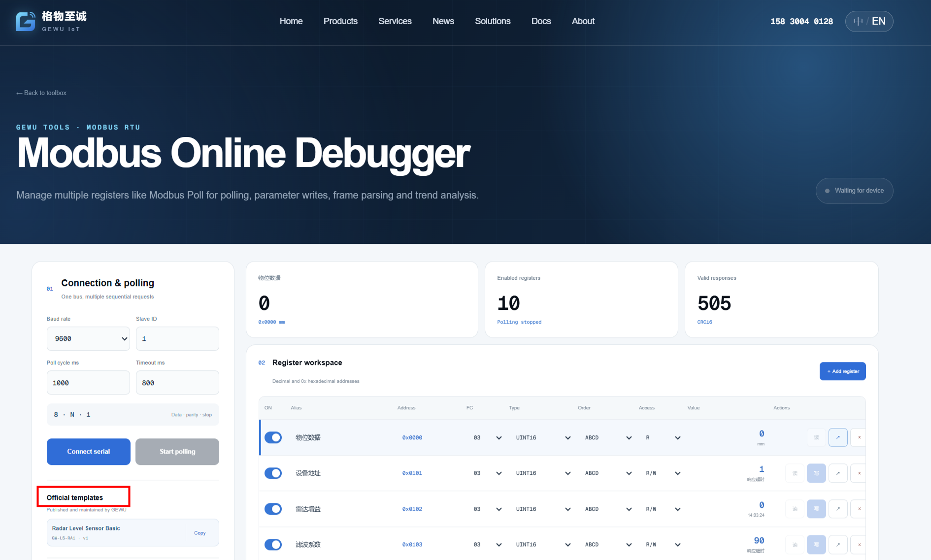Screen dimensions: 931x560
Task: Toggle off the 滤波系数 register switch
Action: 273,545
